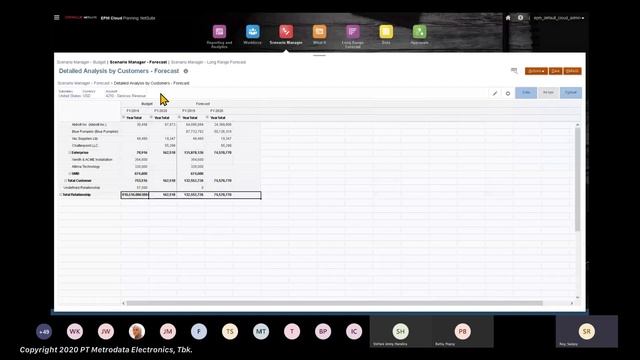Open the epm_default_cloud_admin user menu
Viewport: 640px width, 360px height.
point(558,18)
